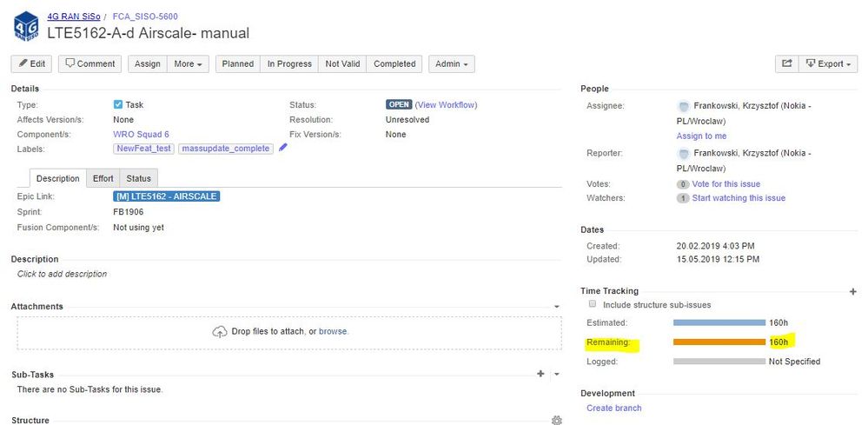
Task: Open the Admin dropdown menu
Action: tap(451, 63)
